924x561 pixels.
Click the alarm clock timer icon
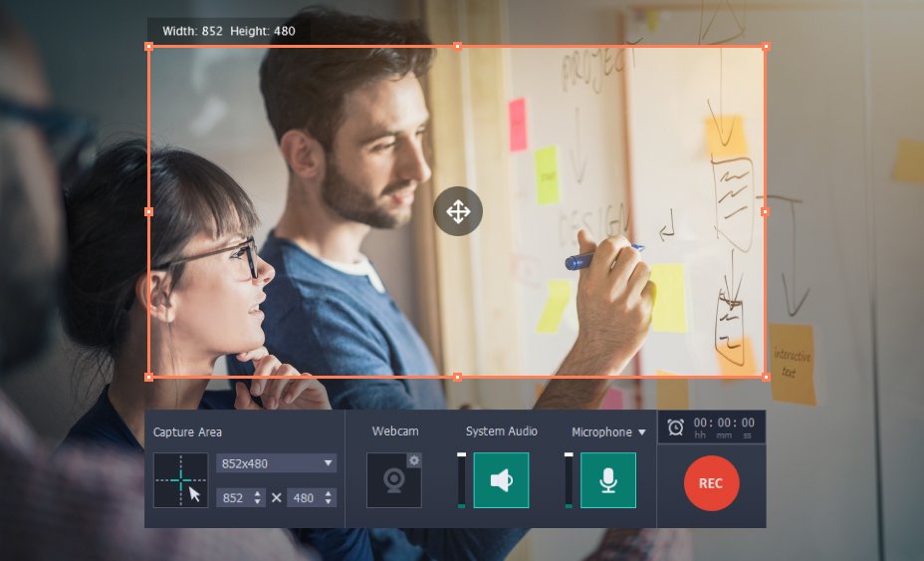coord(675,427)
